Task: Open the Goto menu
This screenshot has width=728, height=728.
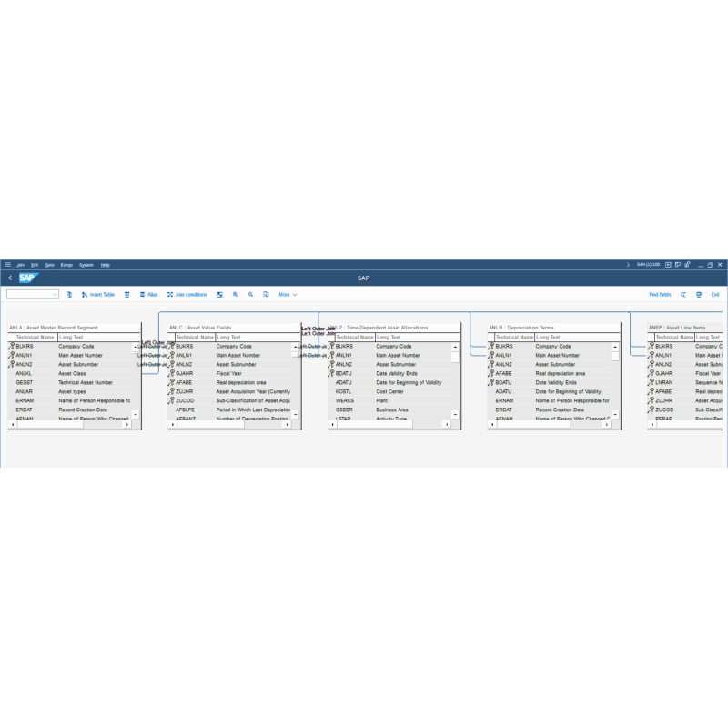Action: (51, 265)
